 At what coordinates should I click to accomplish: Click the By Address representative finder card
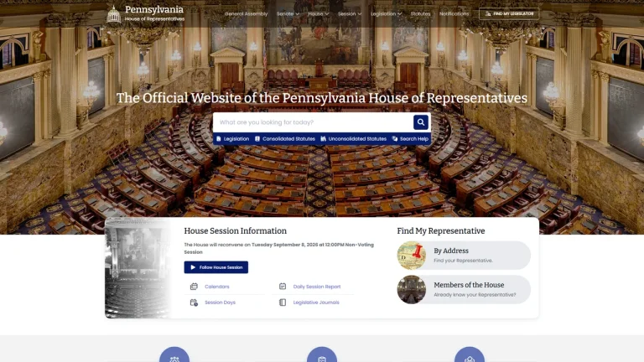pos(464,256)
